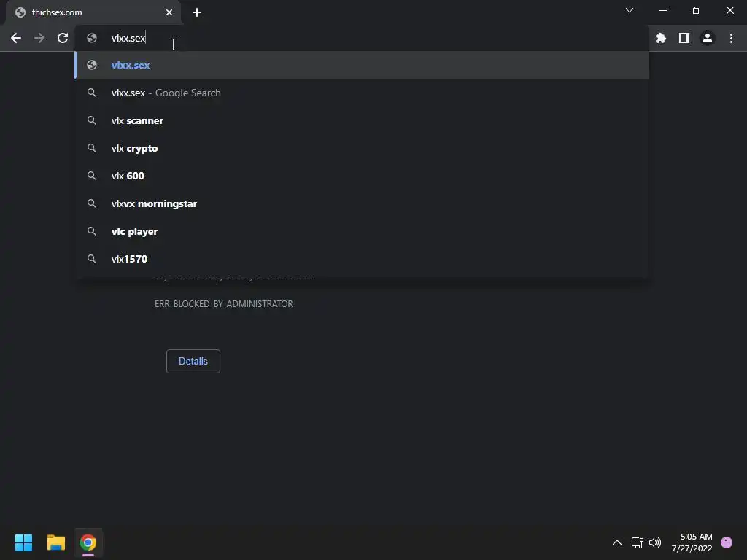Select the 'vlx crypto' suggestion
Image resolution: width=747 pixels, height=560 pixels.
362,148
